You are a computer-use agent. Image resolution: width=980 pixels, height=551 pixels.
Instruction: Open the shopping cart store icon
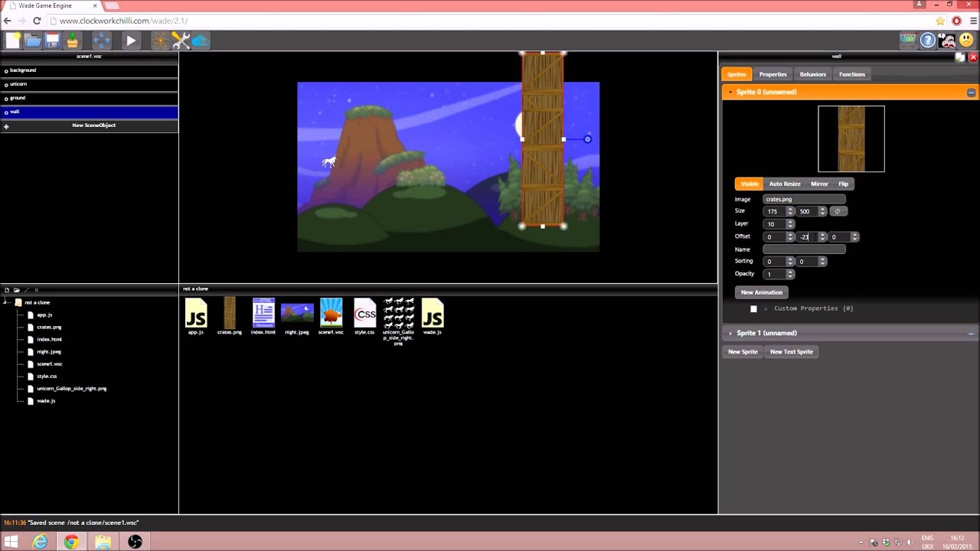tap(908, 41)
